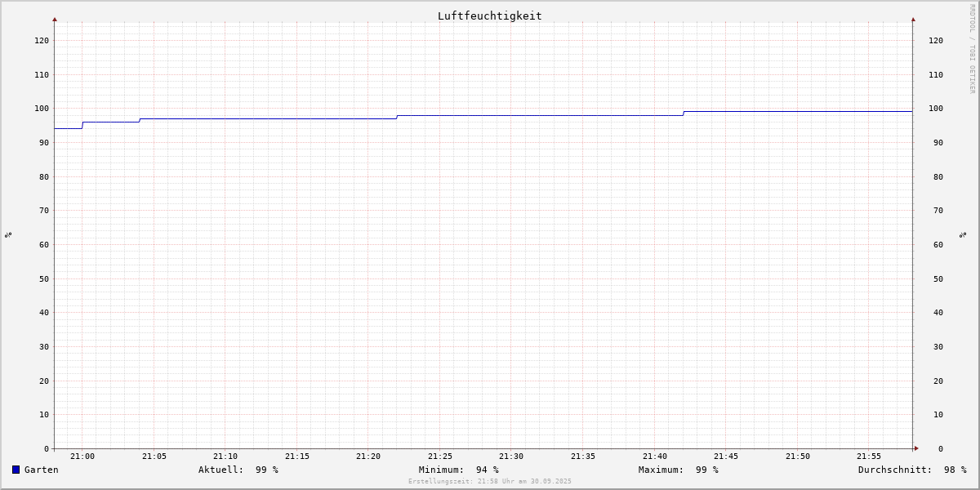Click the left percent unit axis label
The height and width of the screenshot is (490, 980).
pos(8,234)
